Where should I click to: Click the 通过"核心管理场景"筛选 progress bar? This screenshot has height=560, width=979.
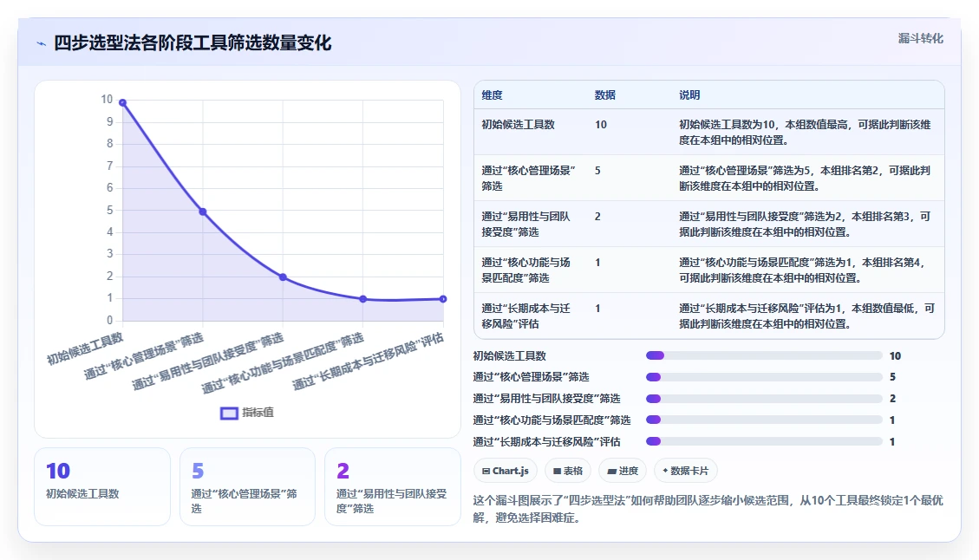click(x=764, y=377)
